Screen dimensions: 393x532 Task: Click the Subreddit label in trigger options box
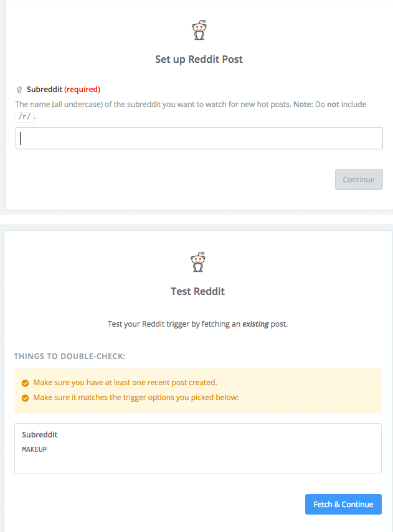[40, 435]
